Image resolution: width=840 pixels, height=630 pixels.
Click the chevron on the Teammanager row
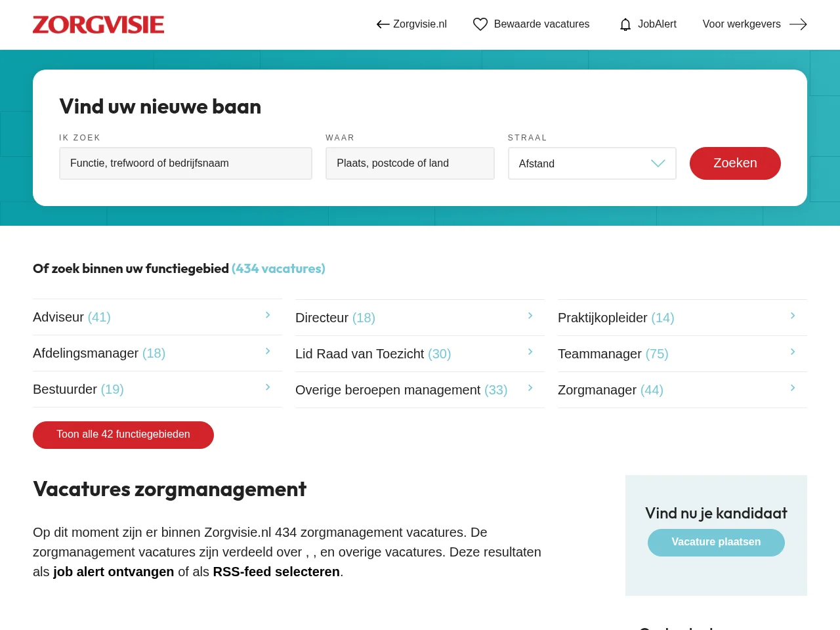[x=793, y=352]
